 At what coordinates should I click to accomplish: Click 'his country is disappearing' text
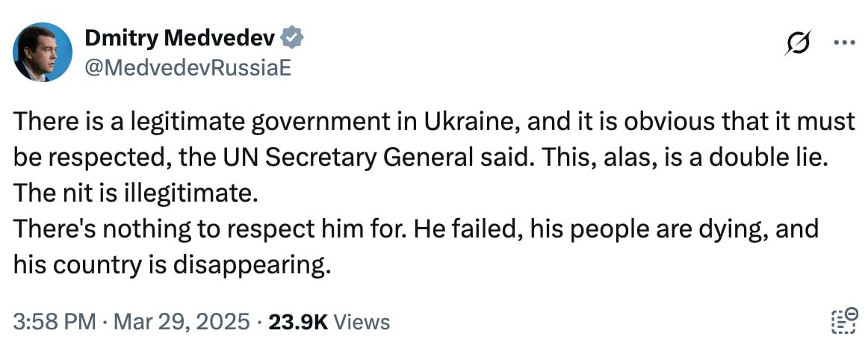pos(171,266)
